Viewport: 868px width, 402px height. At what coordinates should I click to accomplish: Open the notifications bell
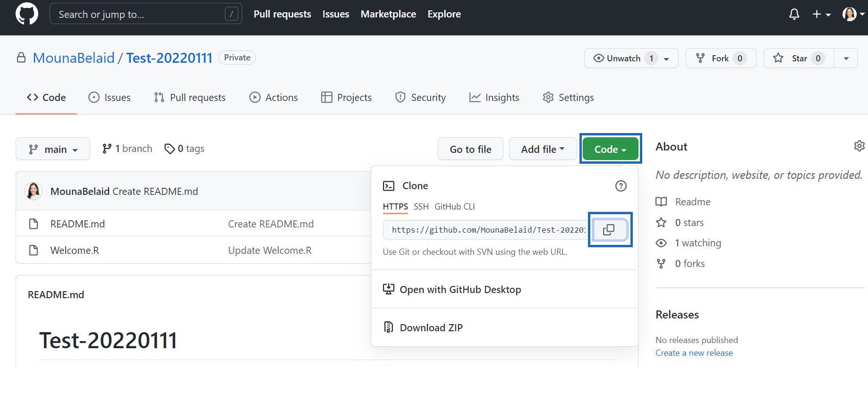(794, 14)
